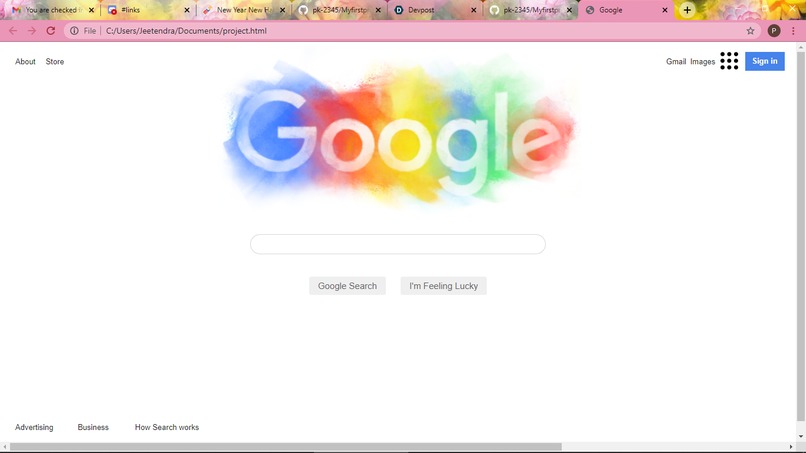
Task: Click the site info icon beside File
Action: click(74, 31)
